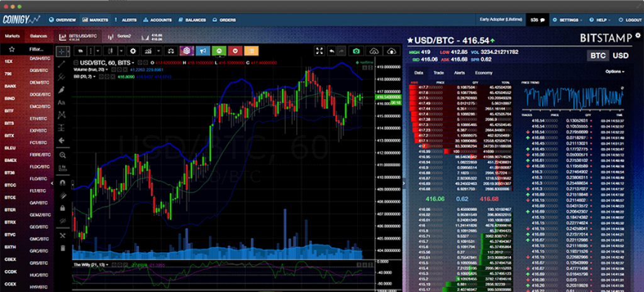Toggle lock all drawing tools

pyautogui.click(x=62, y=208)
